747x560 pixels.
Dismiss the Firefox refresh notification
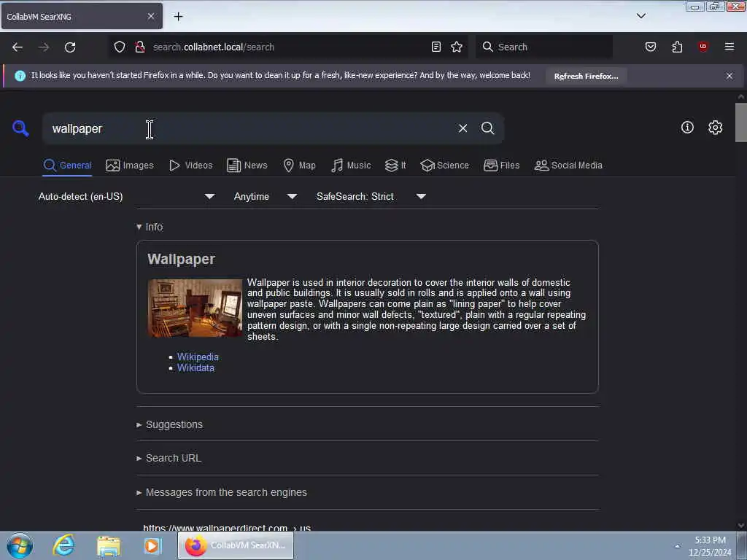click(x=729, y=76)
